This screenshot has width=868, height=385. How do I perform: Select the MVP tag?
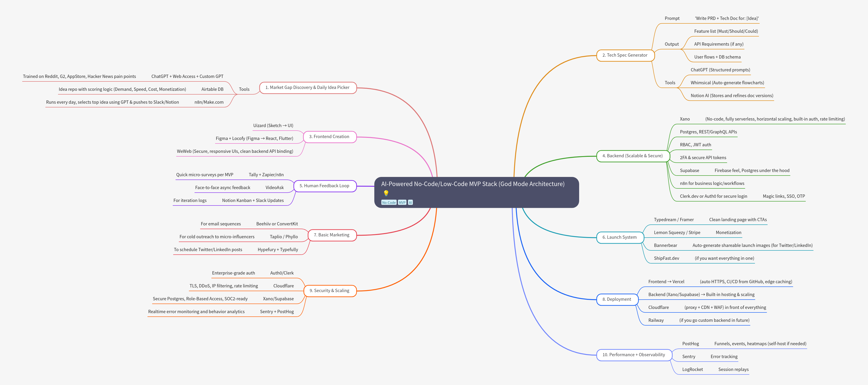402,202
